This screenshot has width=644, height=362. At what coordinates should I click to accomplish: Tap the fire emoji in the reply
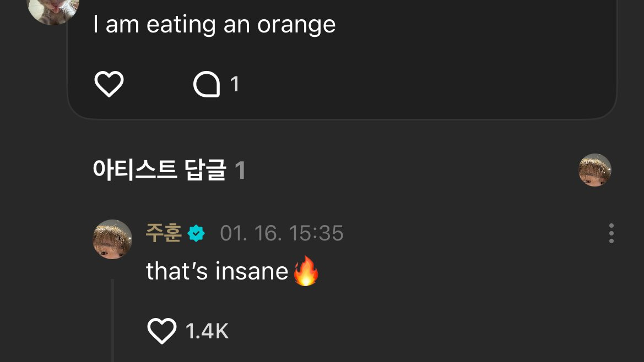tap(306, 272)
